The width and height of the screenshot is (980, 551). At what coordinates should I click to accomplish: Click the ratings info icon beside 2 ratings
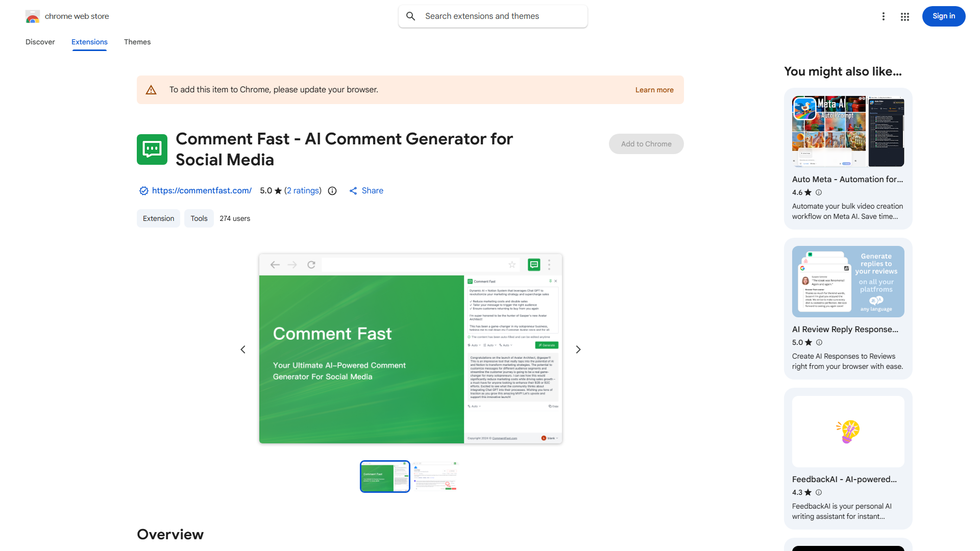click(332, 191)
